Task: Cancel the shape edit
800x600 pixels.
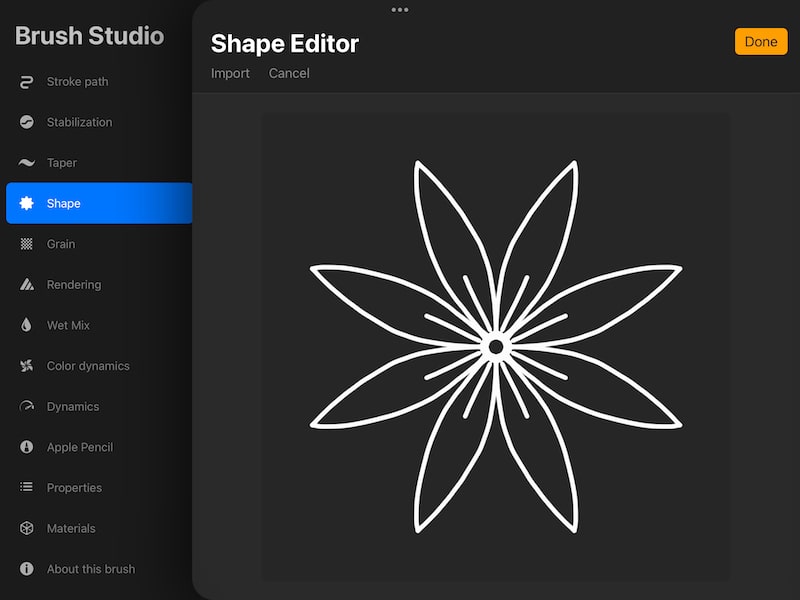Action: pos(289,73)
